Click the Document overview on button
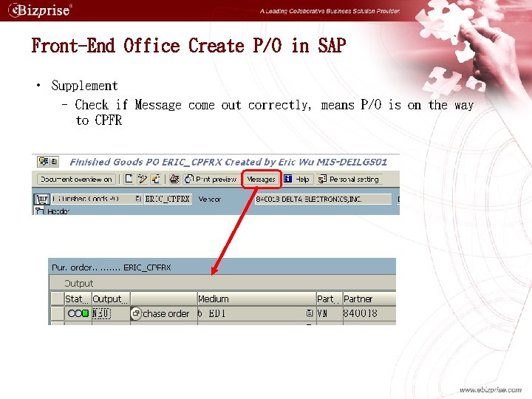Viewport: 532px width, 399px height. click(76, 179)
